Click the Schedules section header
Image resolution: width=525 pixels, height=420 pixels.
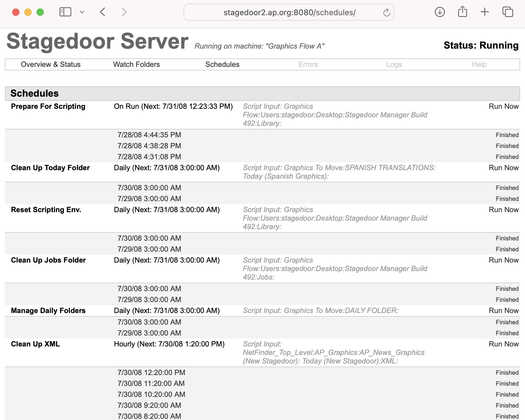coord(262,93)
